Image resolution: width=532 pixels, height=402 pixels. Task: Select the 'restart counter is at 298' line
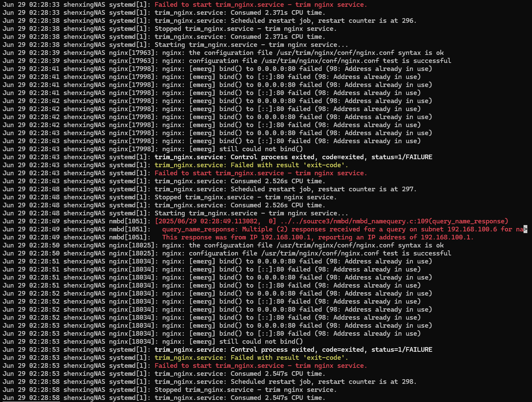click(x=210, y=382)
